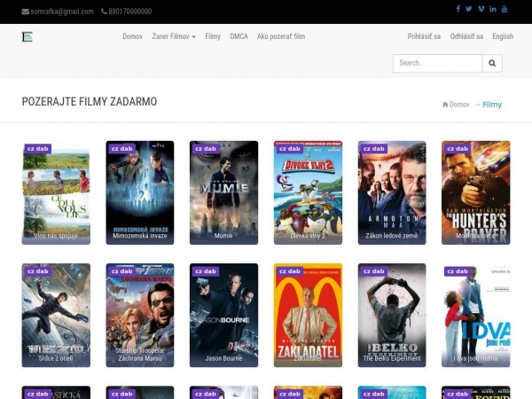Screen dimensions: 532x399
Task: Click cz dab badge on Zakladatel
Action: [x=290, y=271]
